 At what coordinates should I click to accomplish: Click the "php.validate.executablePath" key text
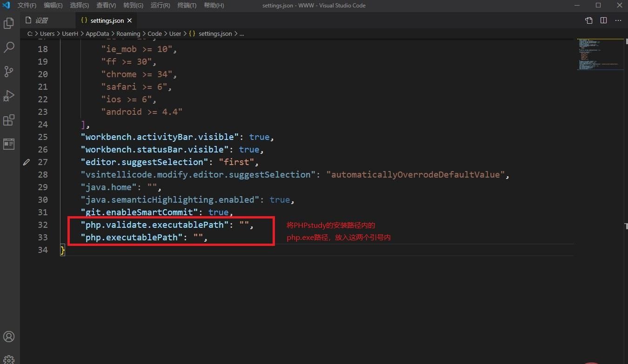click(x=155, y=225)
